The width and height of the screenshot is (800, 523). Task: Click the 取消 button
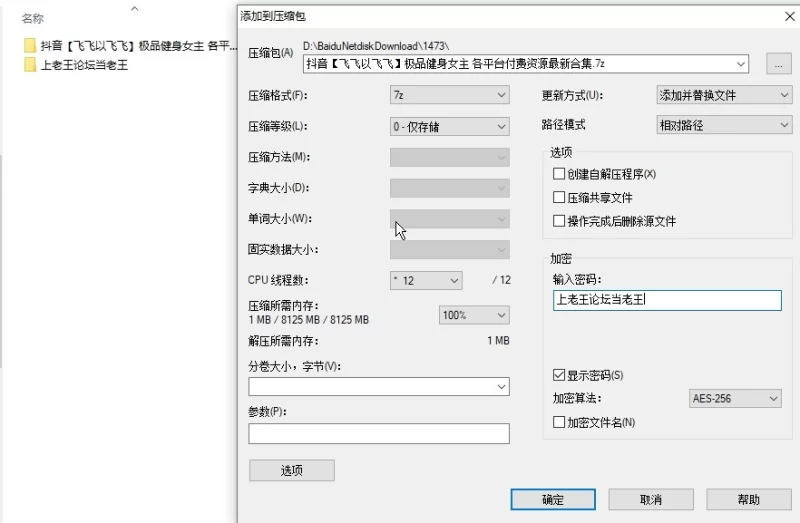tap(651, 500)
